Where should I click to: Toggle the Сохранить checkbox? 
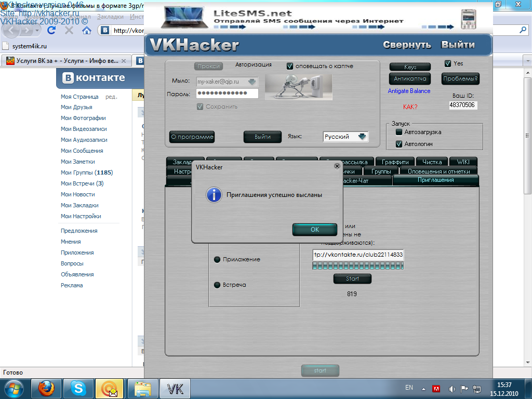pos(200,107)
